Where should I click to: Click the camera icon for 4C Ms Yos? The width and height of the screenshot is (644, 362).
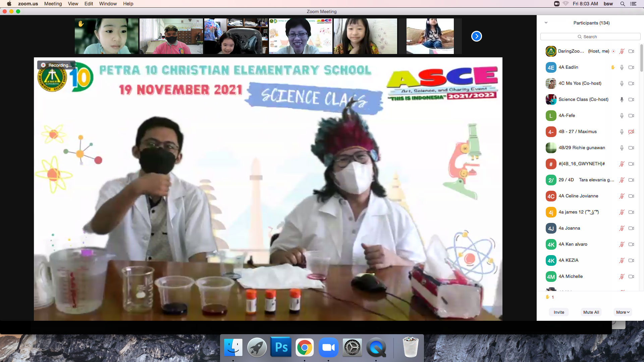631,83
